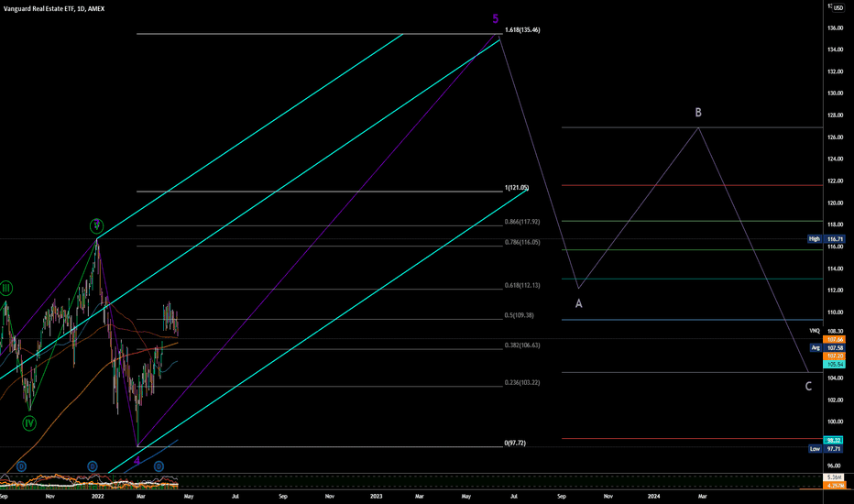Click the 2023 time axis label
Image resolution: width=854 pixels, height=504 pixels.
(x=377, y=497)
